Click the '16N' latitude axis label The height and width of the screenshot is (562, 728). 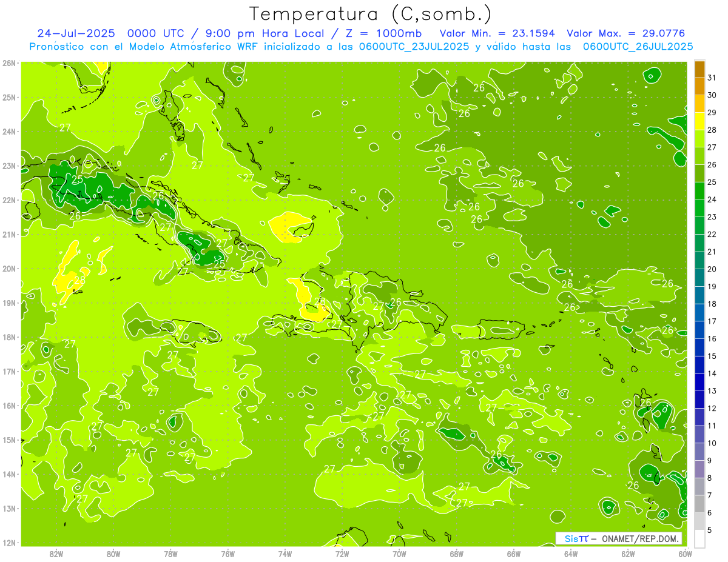pos(8,406)
